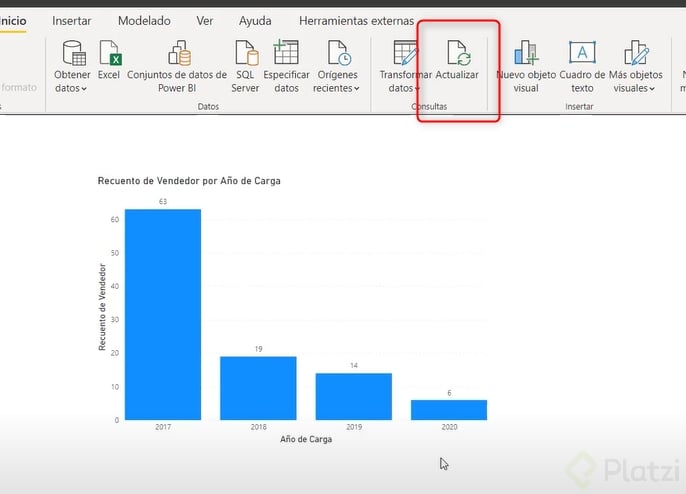Open Conjuntos de datos de Power BI
686x494 pixels.
coord(179,53)
